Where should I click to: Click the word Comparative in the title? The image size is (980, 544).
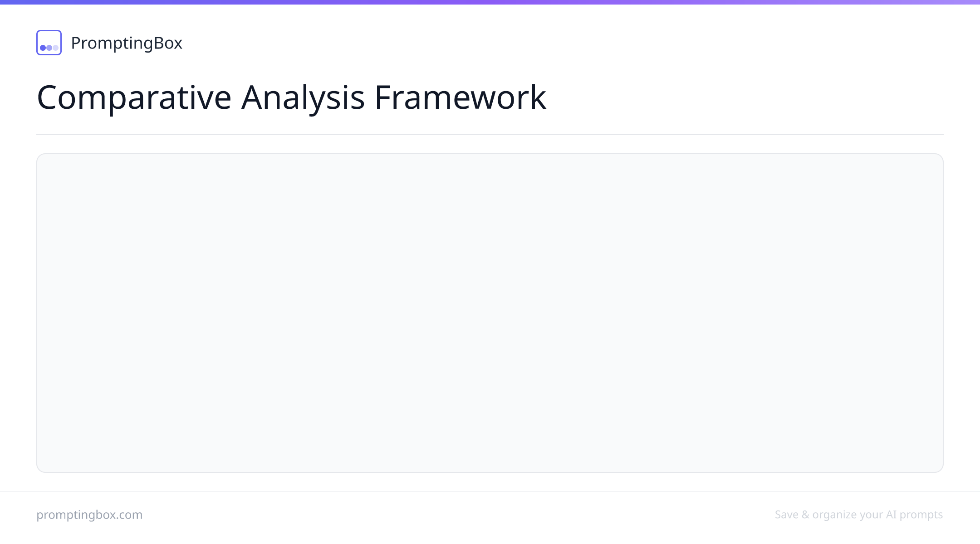click(x=134, y=97)
